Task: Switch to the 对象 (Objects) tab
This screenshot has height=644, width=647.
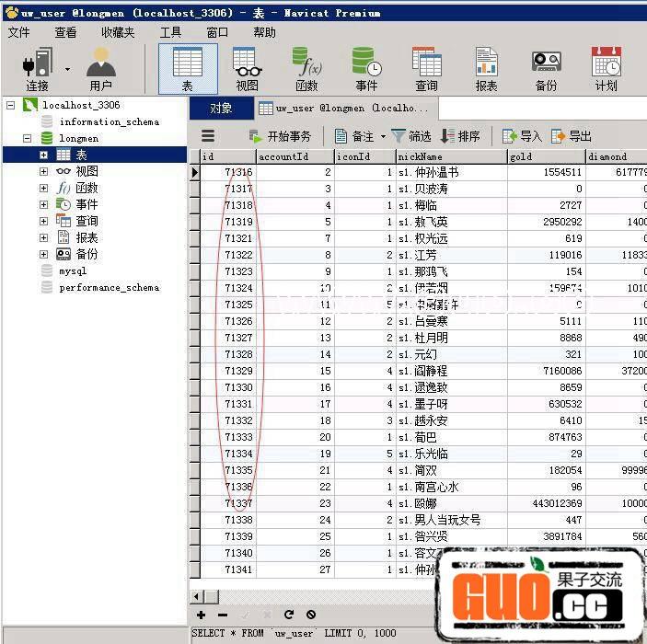Action: (221, 108)
